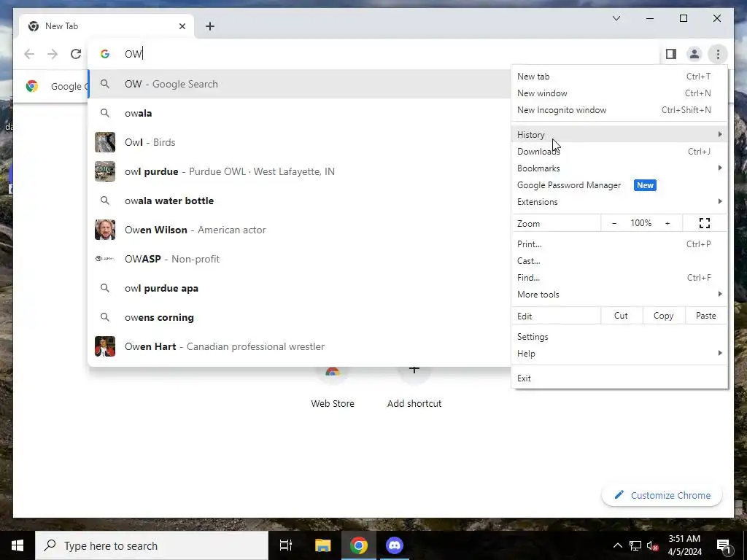Select Find... from the menu
The image size is (747, 560).
619,278
